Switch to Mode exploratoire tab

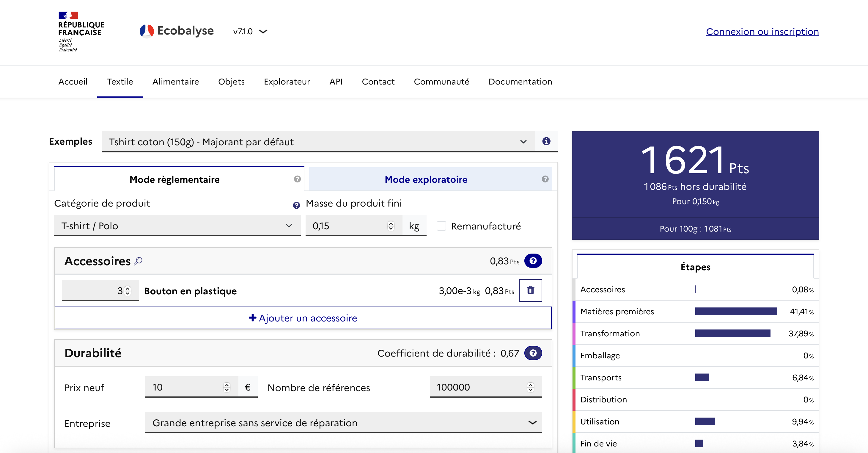coord(426,179)
